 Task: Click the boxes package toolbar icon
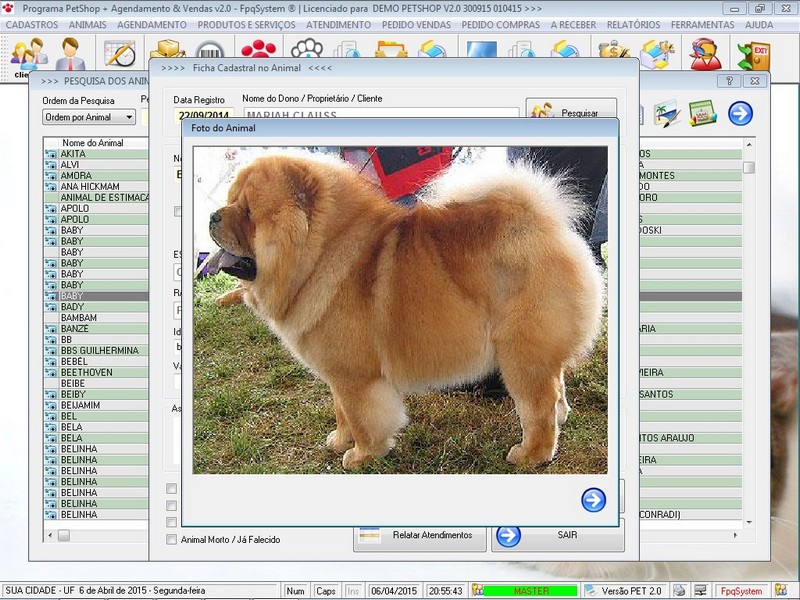pyautogui.click(x=167, y=49)
